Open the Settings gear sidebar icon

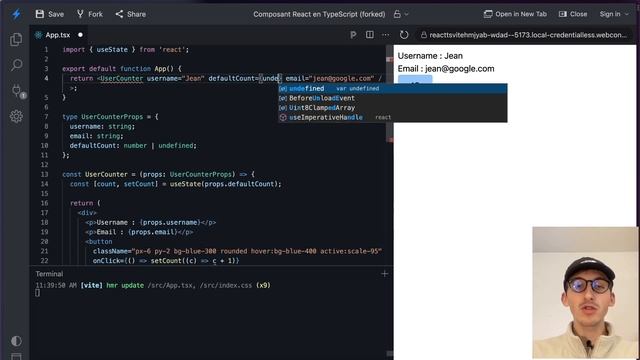coord(16,117)
